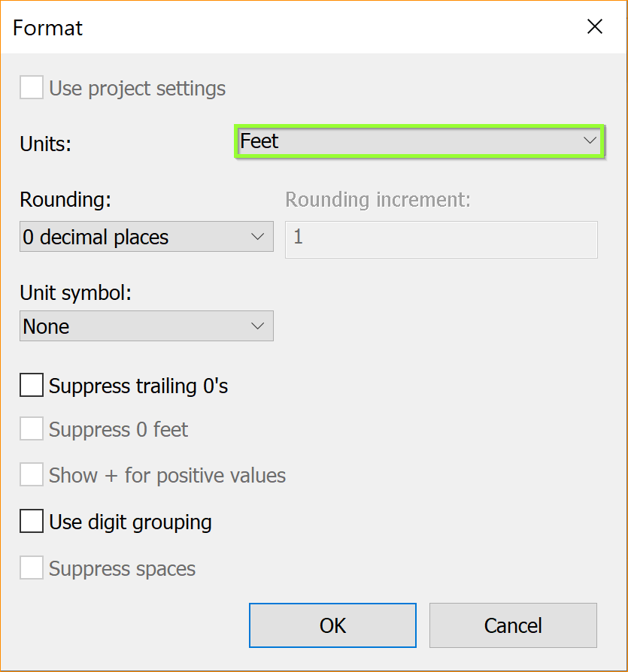Close the Format dialog with X
This screenshot has width=628, height=672.
[595, 27]
